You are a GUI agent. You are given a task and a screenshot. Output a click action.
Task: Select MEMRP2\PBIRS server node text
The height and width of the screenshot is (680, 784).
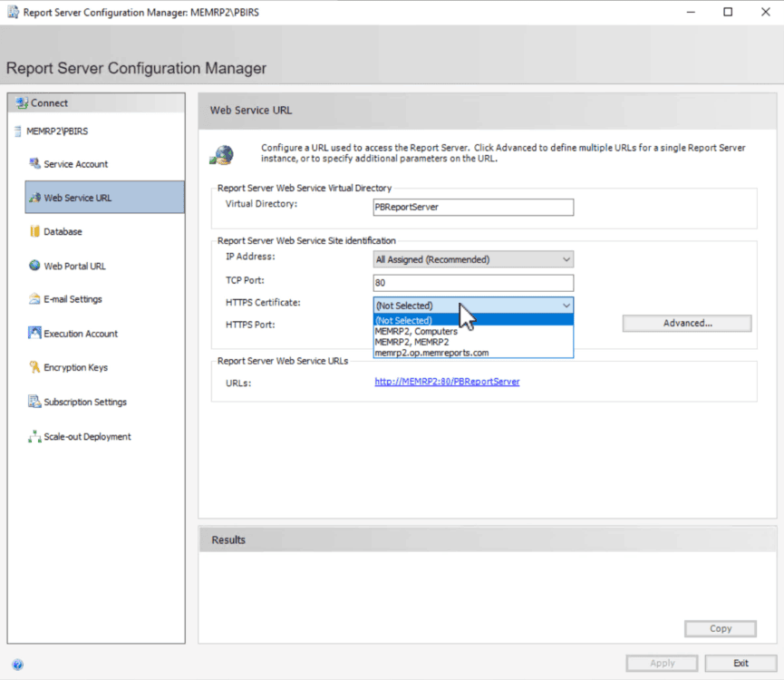pyautogui.click(x=57, y=131)
